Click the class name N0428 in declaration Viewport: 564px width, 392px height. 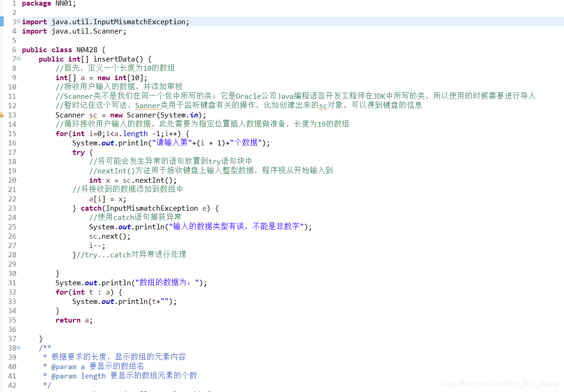[87, 50]
